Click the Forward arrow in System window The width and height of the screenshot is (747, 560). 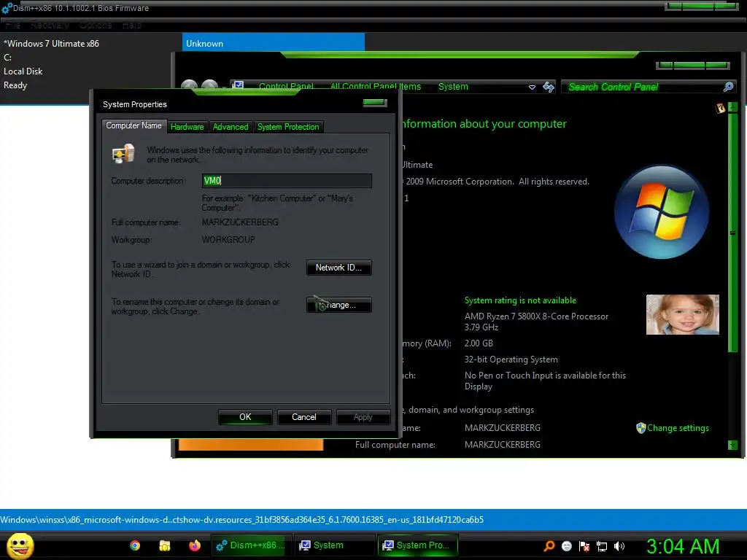pyautogui.click(x=210, y=86)
